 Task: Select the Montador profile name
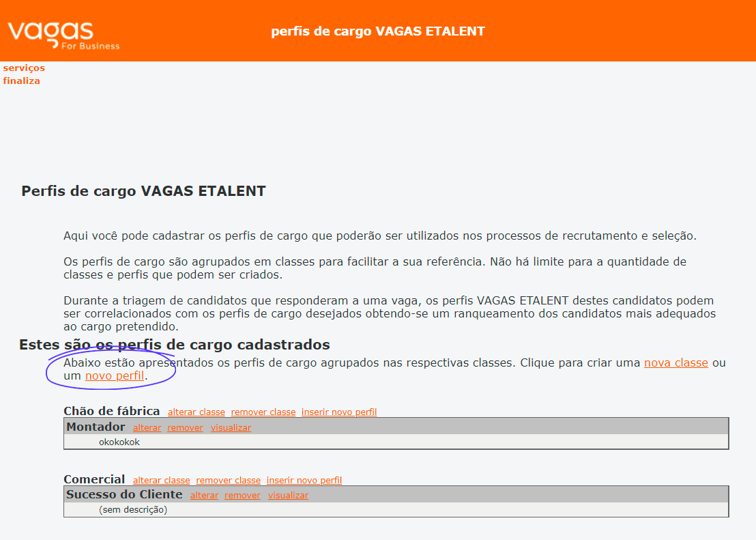(96, 427)
